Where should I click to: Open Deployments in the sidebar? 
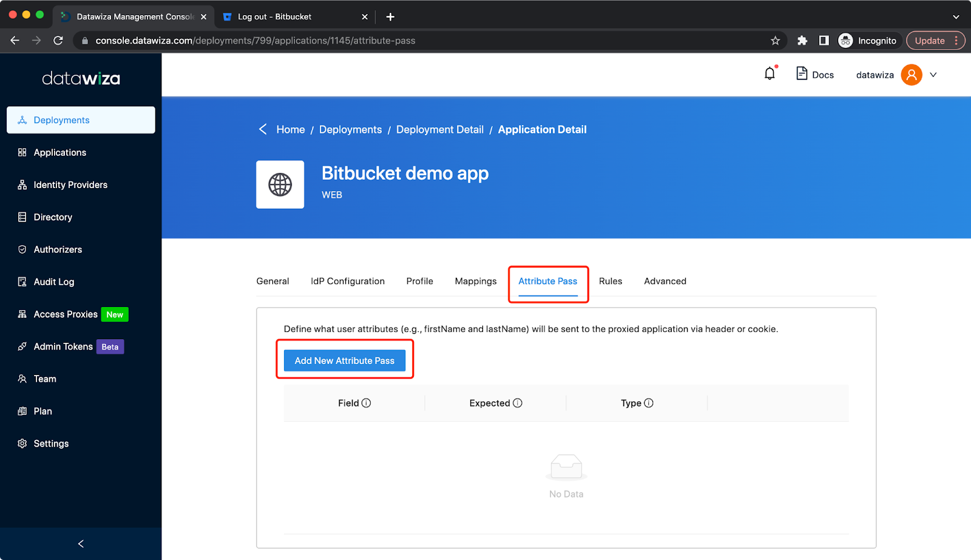(x=81, y=120)
